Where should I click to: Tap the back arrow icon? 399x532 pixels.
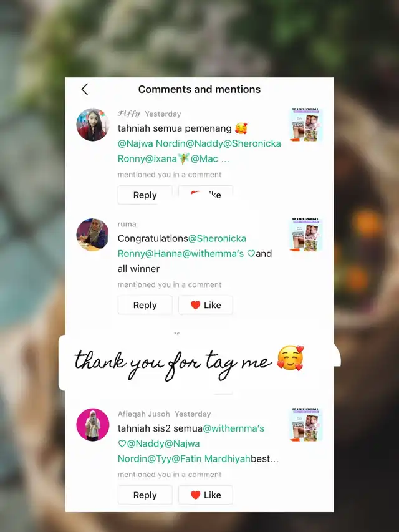point(85,89)
